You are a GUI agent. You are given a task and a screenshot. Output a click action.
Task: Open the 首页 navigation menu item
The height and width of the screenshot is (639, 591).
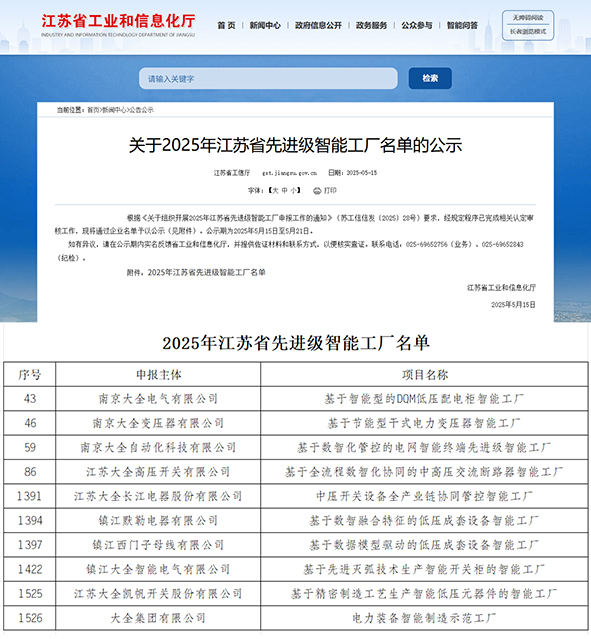click(x=226, y=25)
